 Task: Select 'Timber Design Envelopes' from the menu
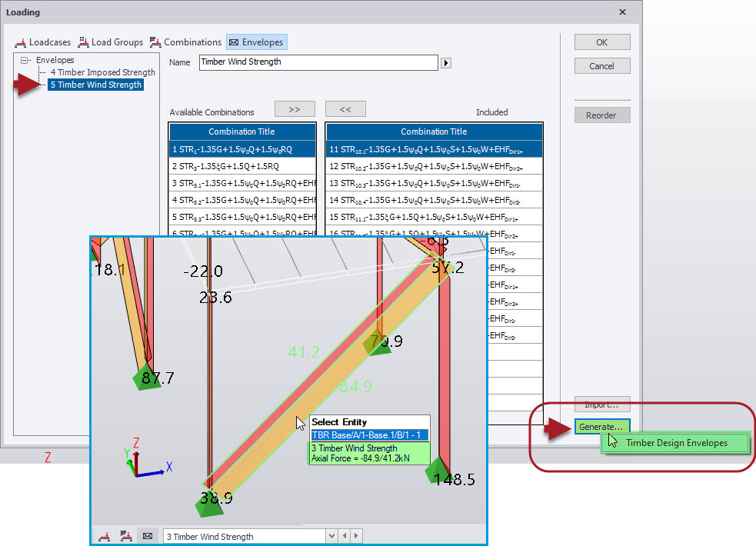(x=674, y=443)
